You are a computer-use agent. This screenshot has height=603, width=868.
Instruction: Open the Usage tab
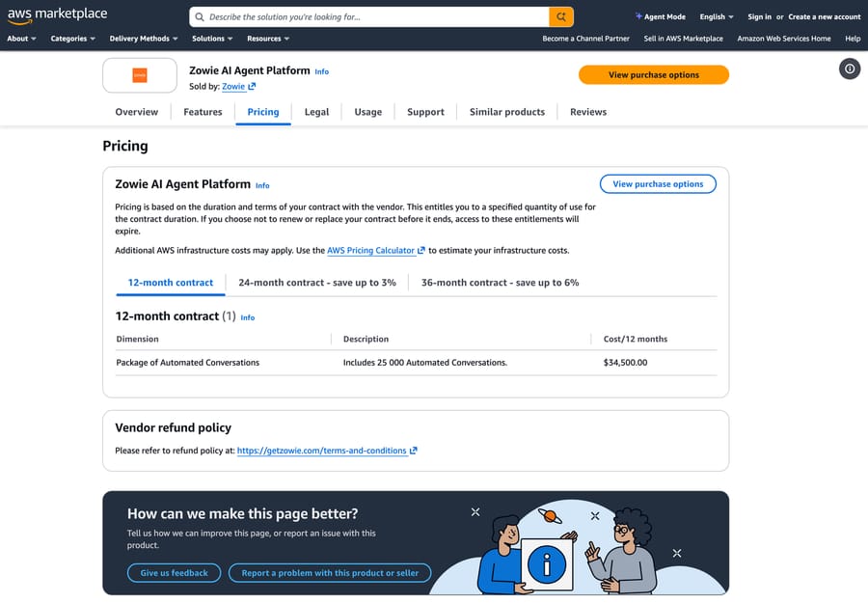pyautogui.click(x=368, y=112)
